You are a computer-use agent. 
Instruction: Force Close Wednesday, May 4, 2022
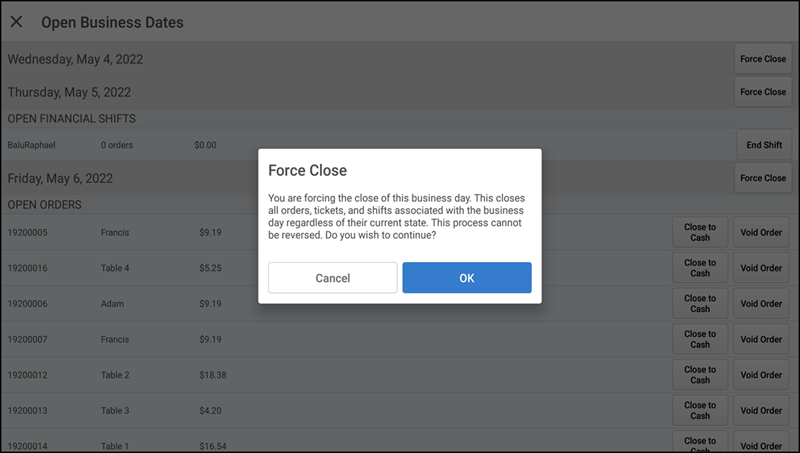(x=763, y=59)
